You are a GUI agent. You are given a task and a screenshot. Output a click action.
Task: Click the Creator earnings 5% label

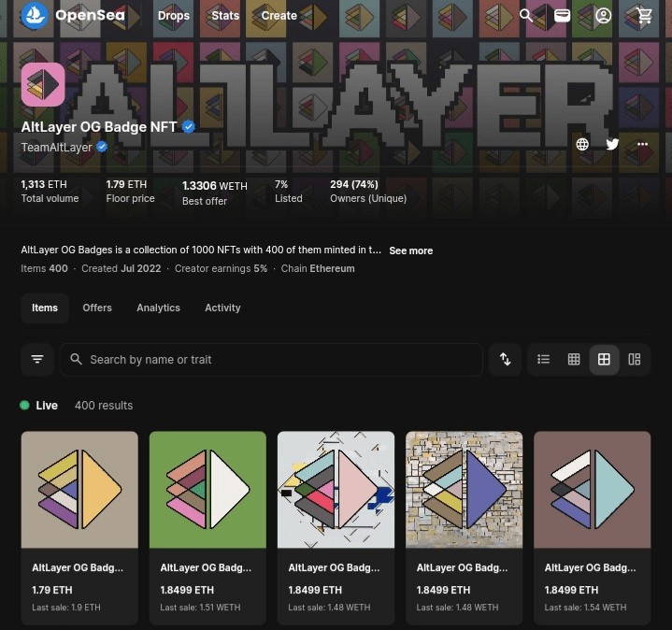[x=221, y=268]
